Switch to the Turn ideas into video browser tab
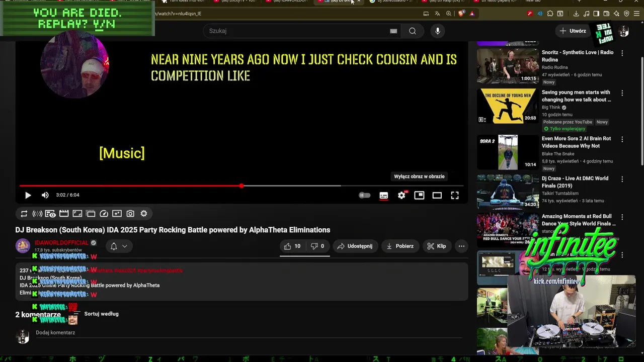This screenshot has height=362, width=644. 184,2
